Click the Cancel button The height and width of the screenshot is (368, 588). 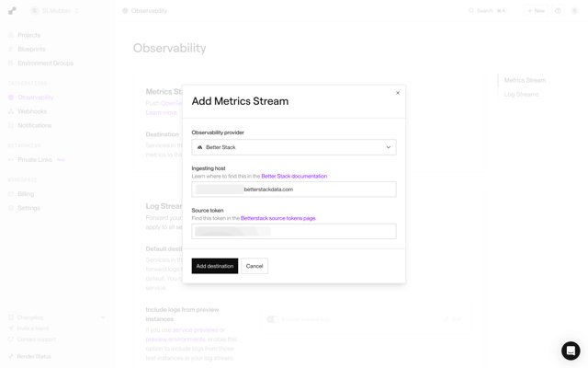tap(254, 266)
